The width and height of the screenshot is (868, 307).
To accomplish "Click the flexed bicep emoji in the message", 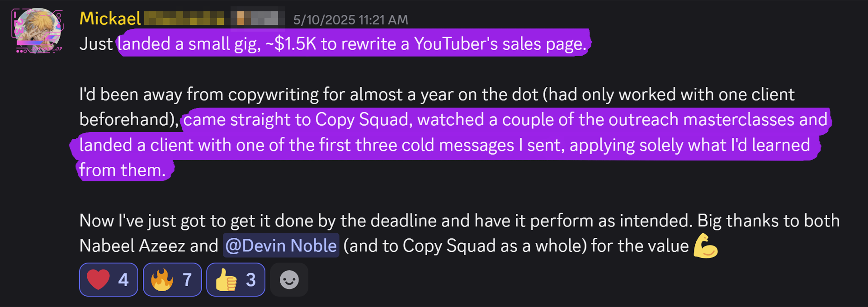I will (705, 246).
